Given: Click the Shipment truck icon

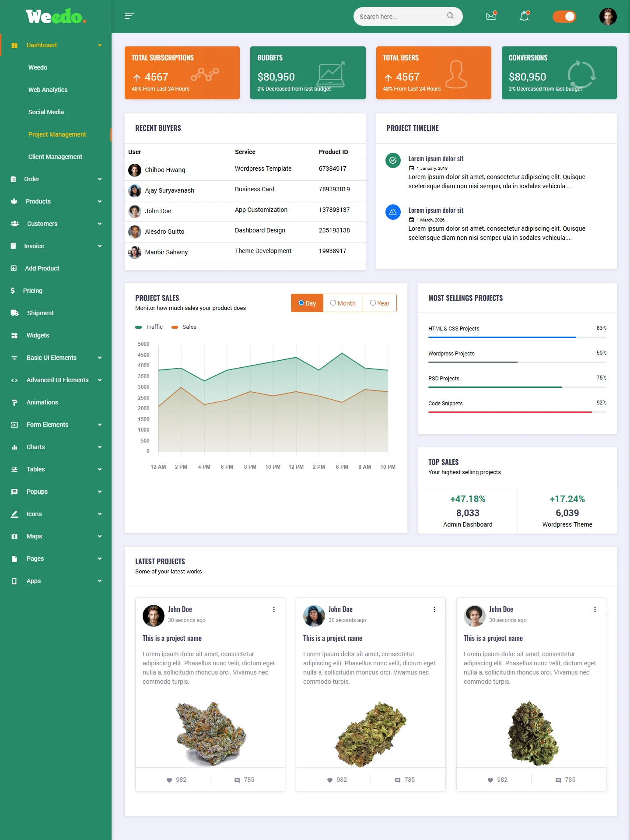Looking at the screenshot, I should click(x=15, y=313).
